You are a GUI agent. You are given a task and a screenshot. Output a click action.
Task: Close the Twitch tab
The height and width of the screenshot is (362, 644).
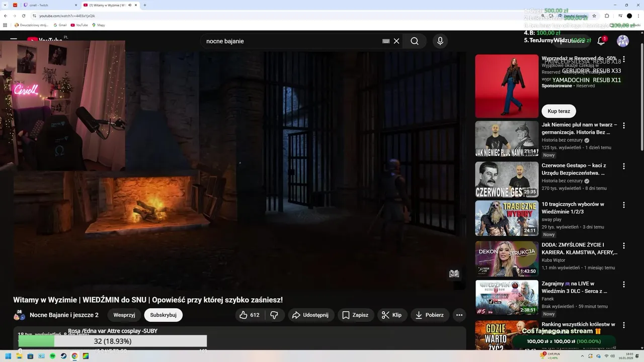click(x=75, y=5)
